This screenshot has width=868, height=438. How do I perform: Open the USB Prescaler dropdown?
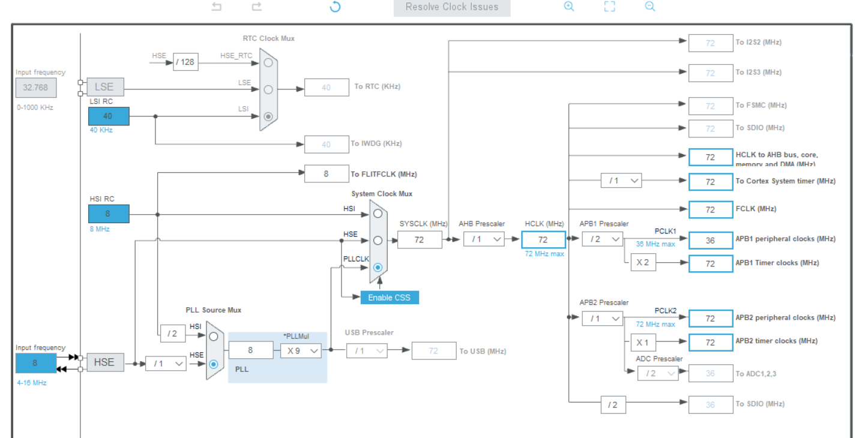367,350
